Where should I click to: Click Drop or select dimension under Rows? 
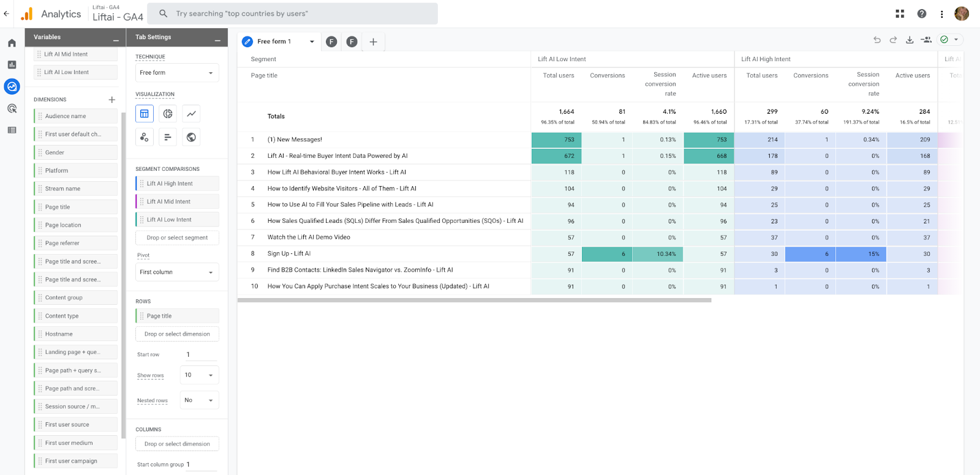click(177, 334)
